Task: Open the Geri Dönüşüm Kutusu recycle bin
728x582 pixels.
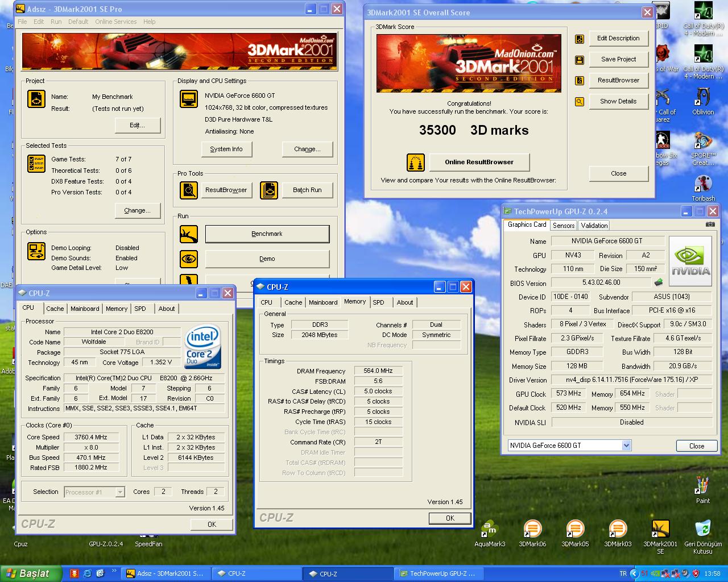Action: pyautogui.click(x=703, y=537)
